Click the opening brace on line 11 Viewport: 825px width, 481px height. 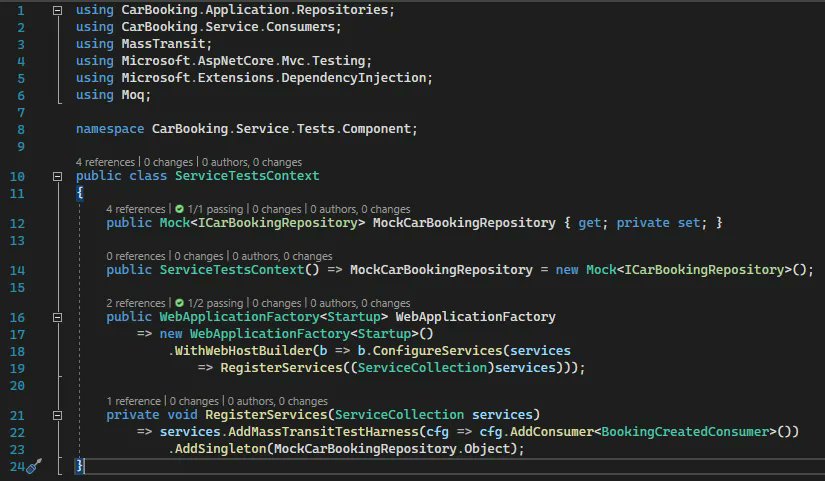click(79, 193)
